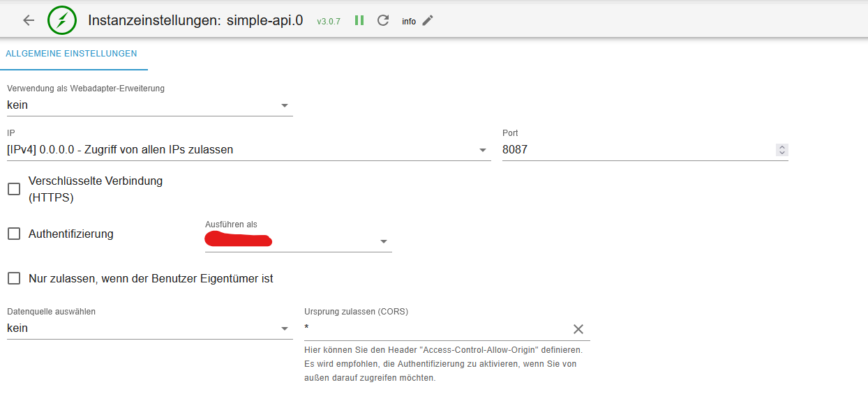Enable the HTTPS encrypted connection checkbox

point(14,189)
